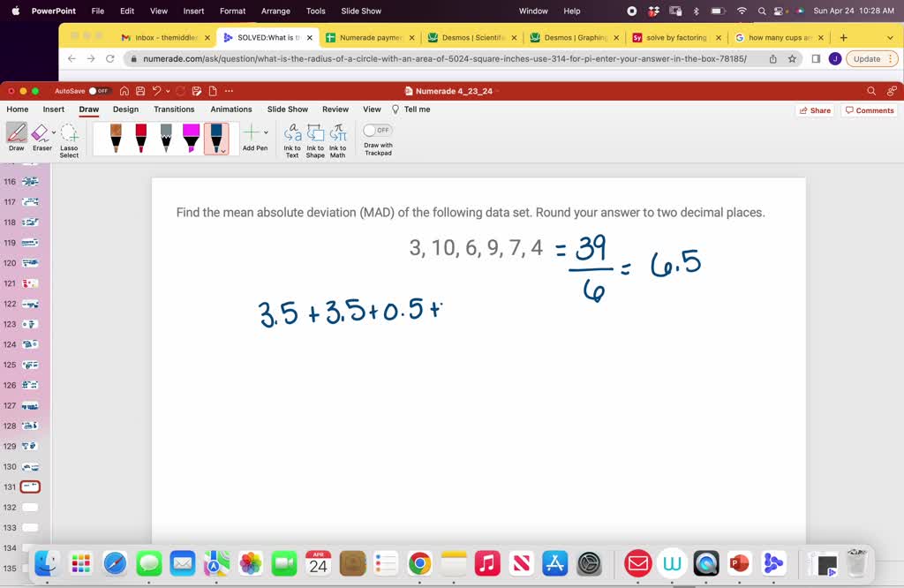The height and width of the screenshot is (588, 904).
Task: Open the Comments pane button
Action: [x=869, y=110]
